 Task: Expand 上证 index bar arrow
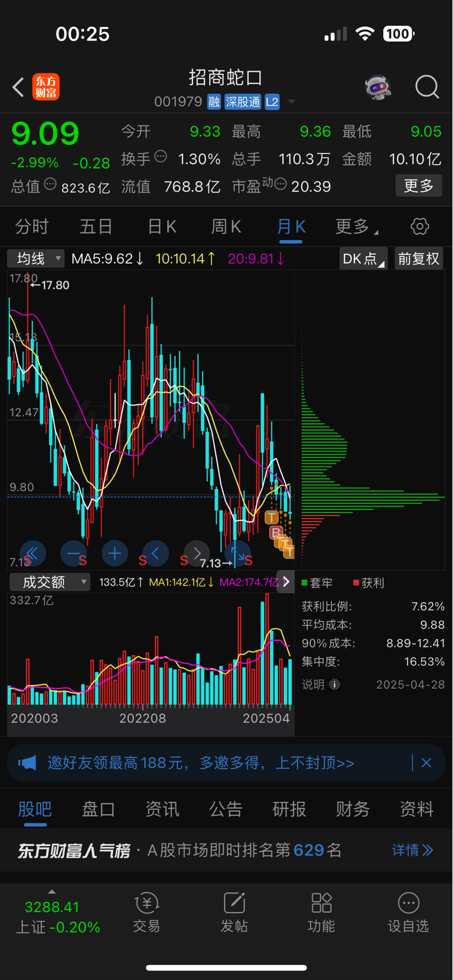(x=51, y=892)
